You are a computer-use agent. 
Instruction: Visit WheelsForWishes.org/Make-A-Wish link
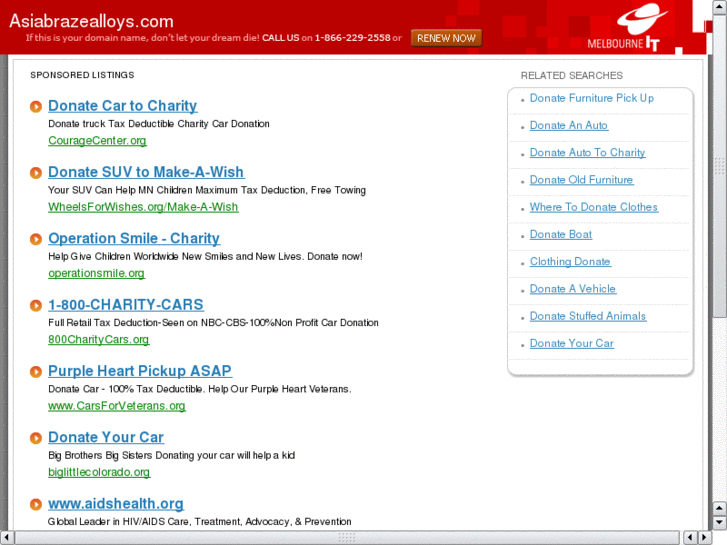(143, 207)
